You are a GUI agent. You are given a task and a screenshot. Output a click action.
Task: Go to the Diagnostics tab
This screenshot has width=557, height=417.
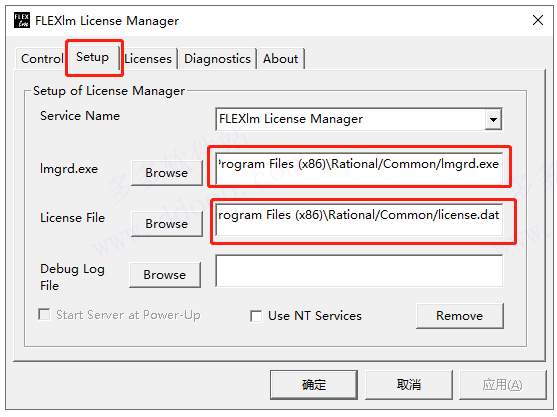coord(217,59)
